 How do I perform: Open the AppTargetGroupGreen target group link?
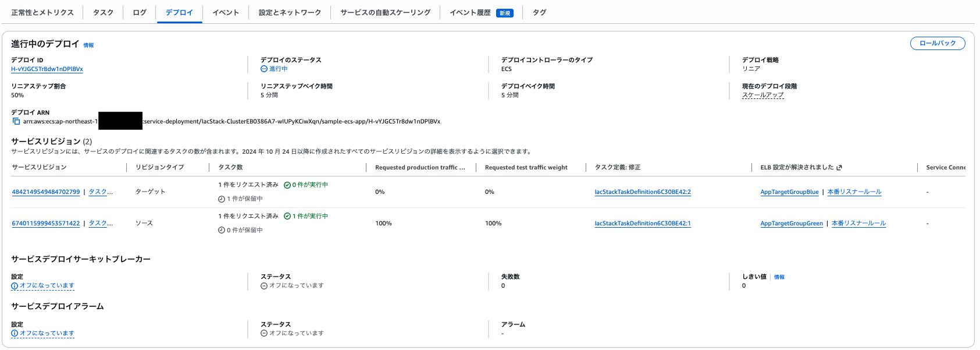(x=792, y=224)
